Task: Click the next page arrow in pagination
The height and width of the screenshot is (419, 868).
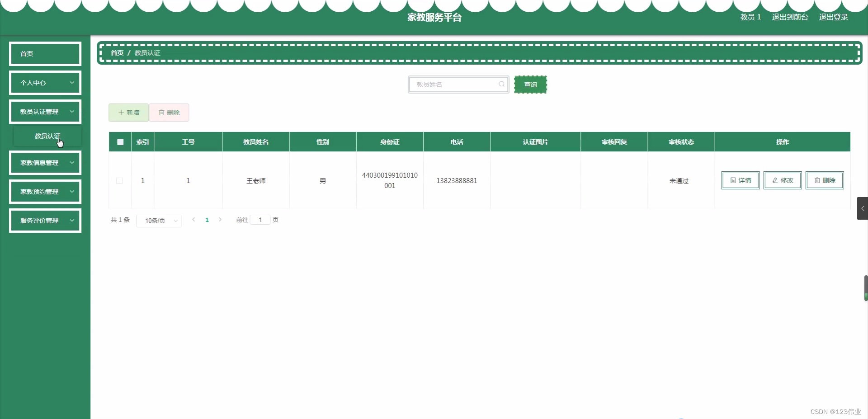Action: (220, 220)
